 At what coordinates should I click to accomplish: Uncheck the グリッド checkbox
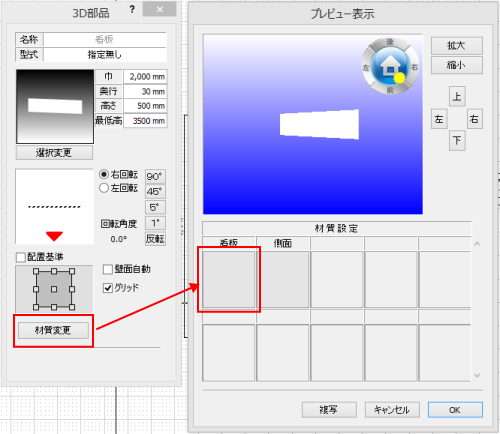[108, 288]
